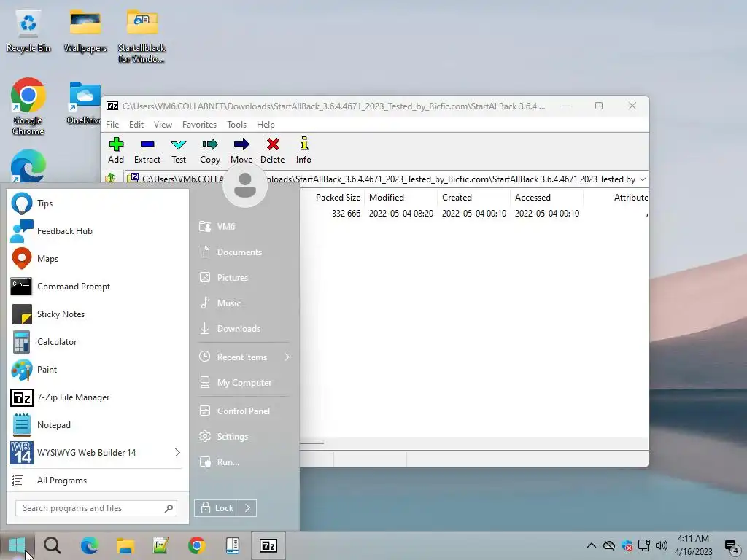Click the user account picture

tap(245, 185)
